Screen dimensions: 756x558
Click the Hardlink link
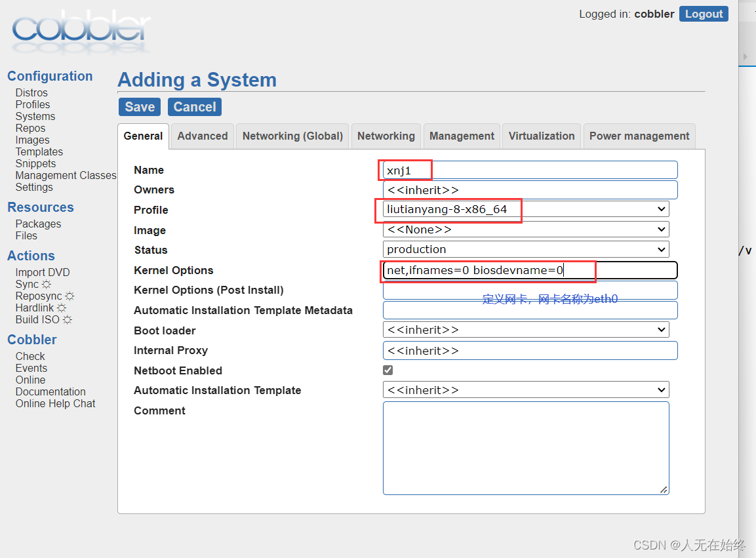point(35,308)
